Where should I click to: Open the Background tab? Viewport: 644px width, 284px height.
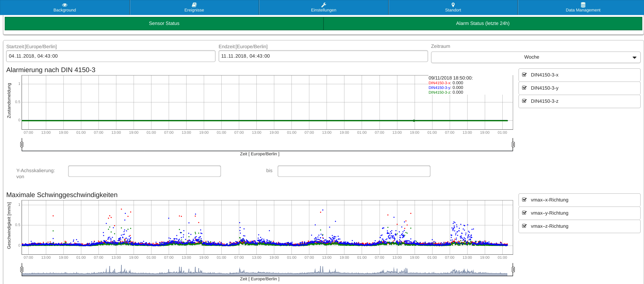pos(65,7)
